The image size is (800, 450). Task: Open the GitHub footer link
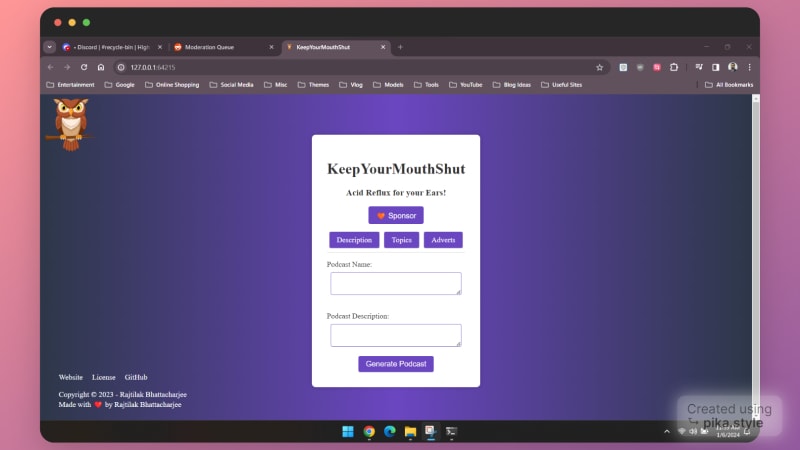pyautogui.click(x=136, y=377)
